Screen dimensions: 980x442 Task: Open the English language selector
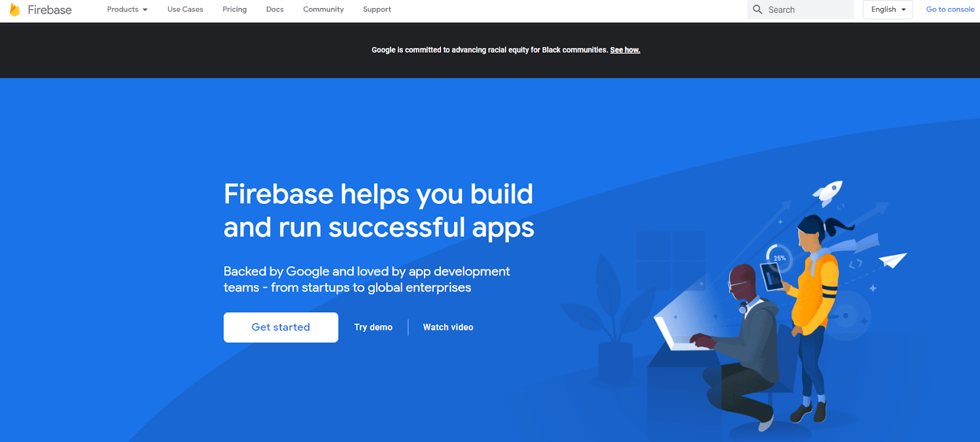888,9
